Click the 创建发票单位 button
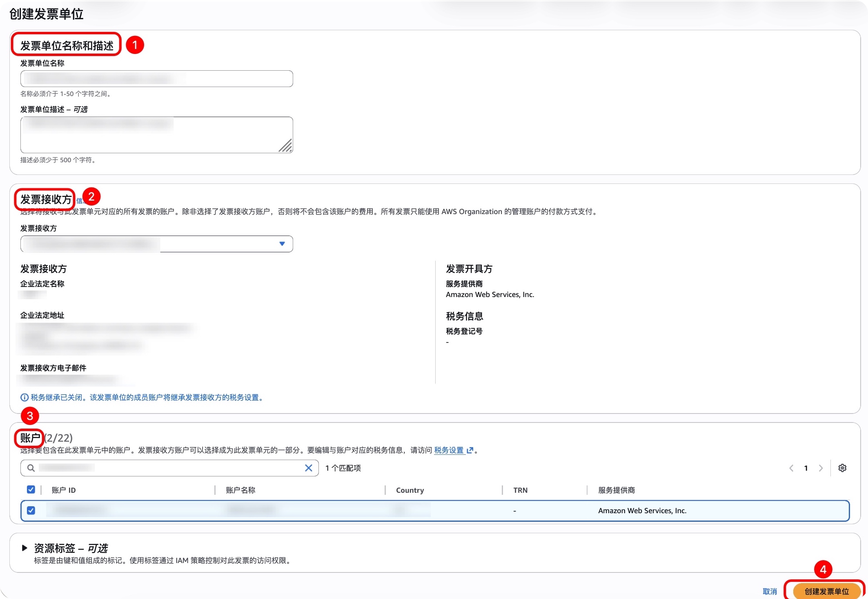Image resolution: width=868 pixels, height=599 pixels. coord(826,591)
